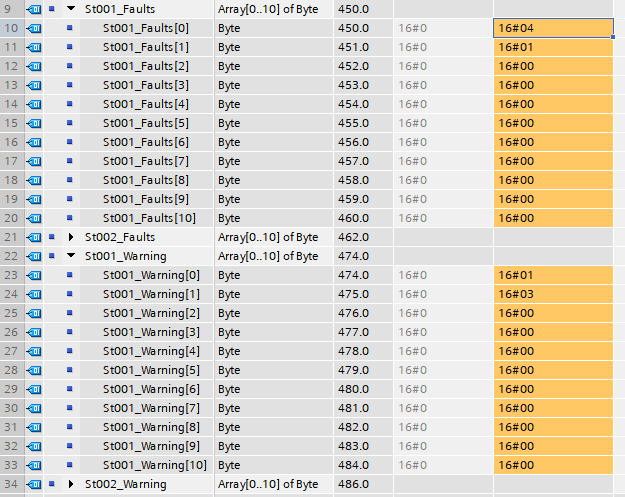This screenshot has width=625, height=497.
Task: Click tag icon on row 17
Action: click(34, 161)
